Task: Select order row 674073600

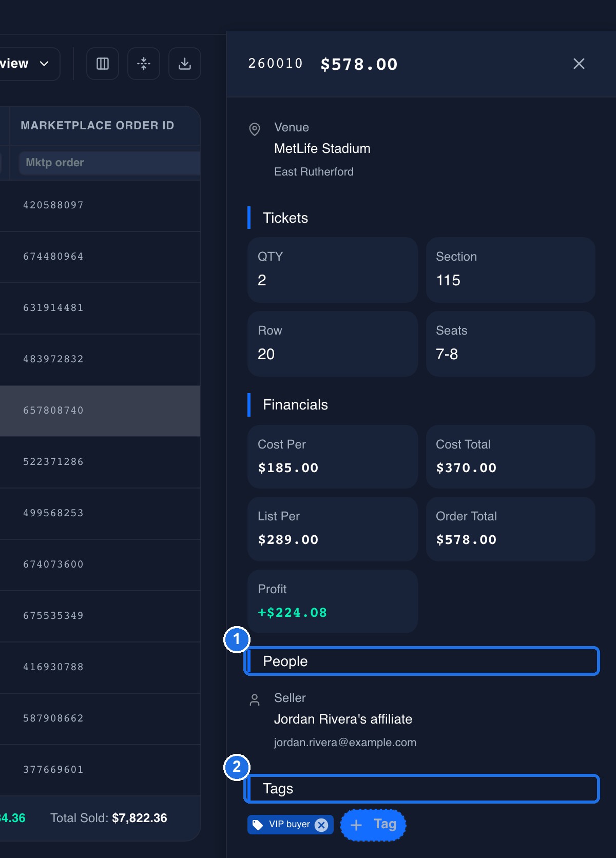Action: point(100,564)
